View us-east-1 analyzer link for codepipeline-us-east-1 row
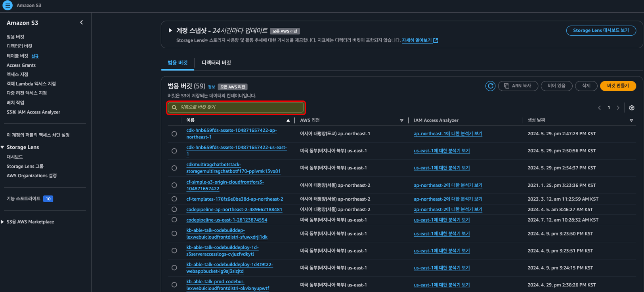The height and width of the screenshot is (292, 644). tap(441, 220)
